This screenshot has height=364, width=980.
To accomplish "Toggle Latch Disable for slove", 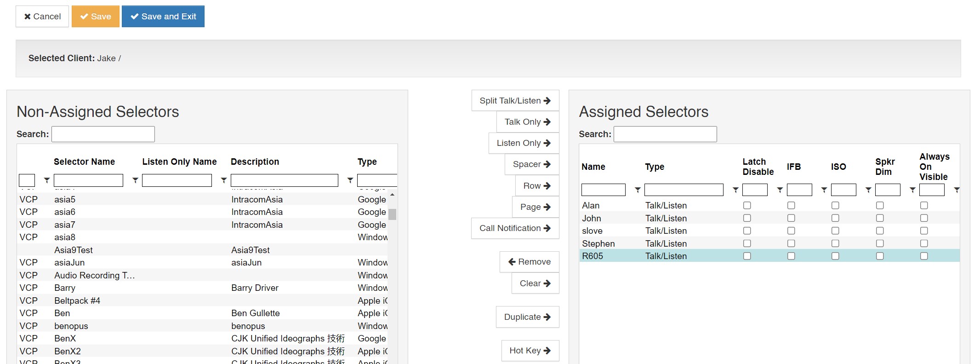I will pos(747,231).
